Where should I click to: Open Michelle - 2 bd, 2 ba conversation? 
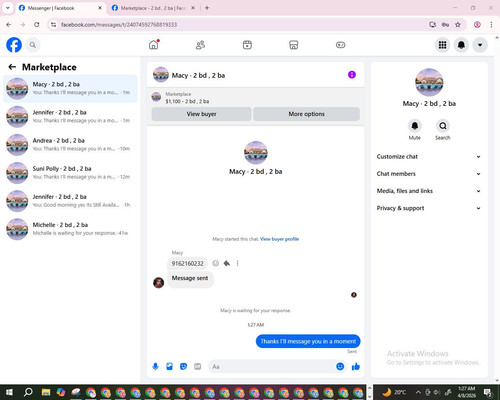click(x=70, y=229)
